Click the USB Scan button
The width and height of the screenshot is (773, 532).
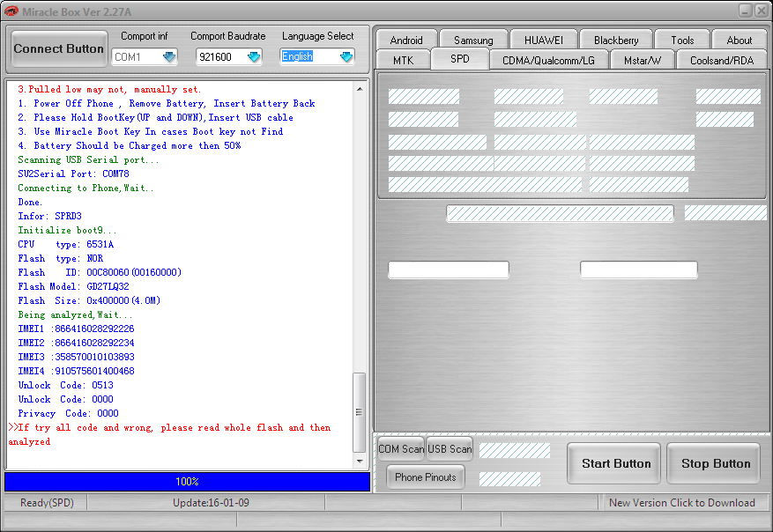[450, 449]
